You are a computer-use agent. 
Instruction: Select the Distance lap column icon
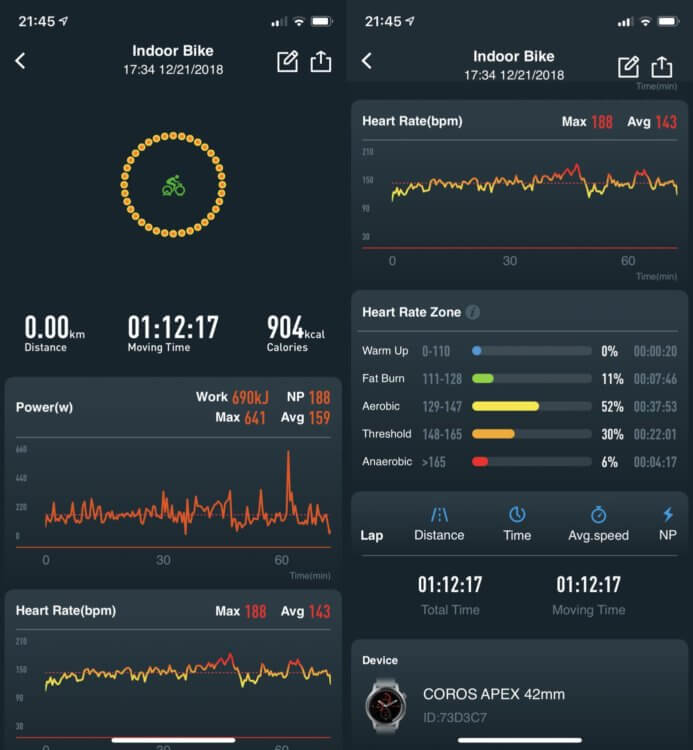coord(439,514)
